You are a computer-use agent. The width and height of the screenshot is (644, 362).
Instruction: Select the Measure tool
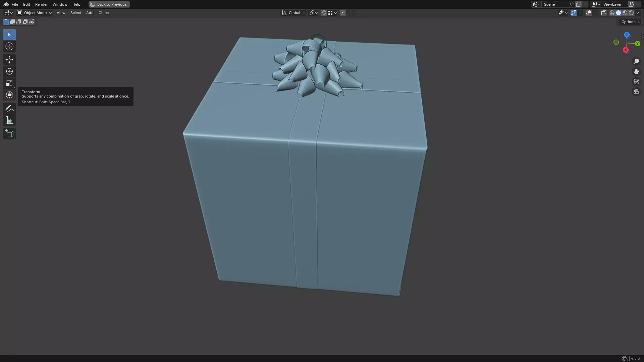coord(9,120)
